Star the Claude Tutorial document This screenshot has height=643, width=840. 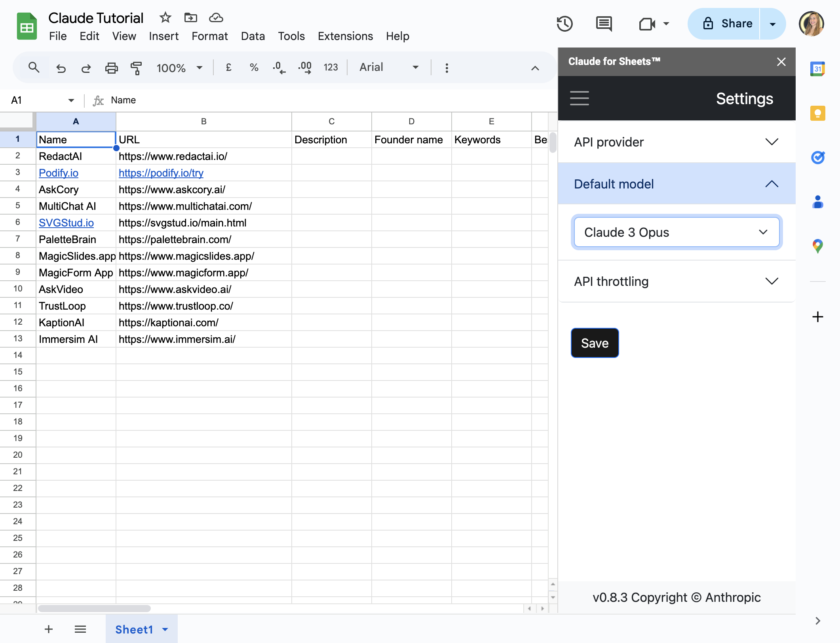pos(165,18)
